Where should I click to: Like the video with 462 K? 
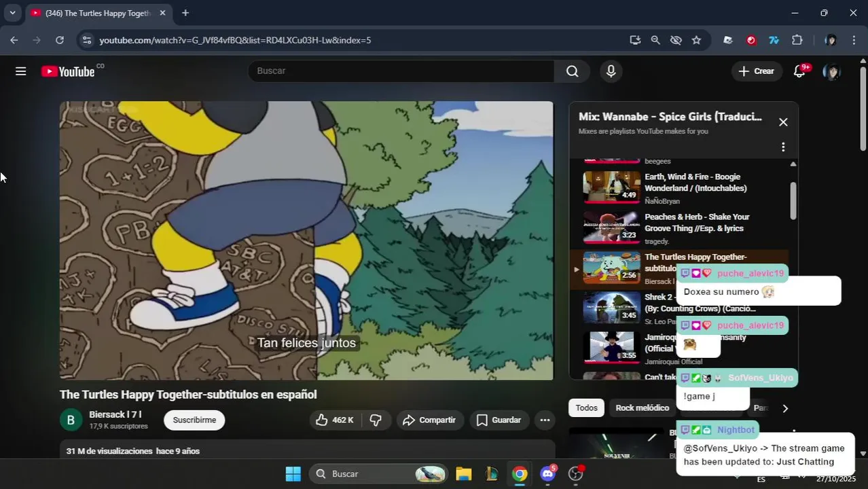click(x=333, y=420)
